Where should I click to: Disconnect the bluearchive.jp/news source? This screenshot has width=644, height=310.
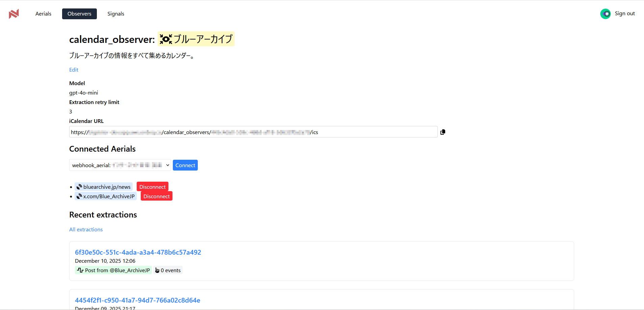click(x=153, y=186)
